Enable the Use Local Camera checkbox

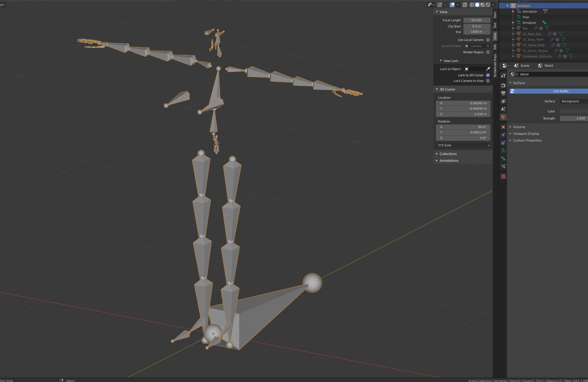click(x=488, y=40)
